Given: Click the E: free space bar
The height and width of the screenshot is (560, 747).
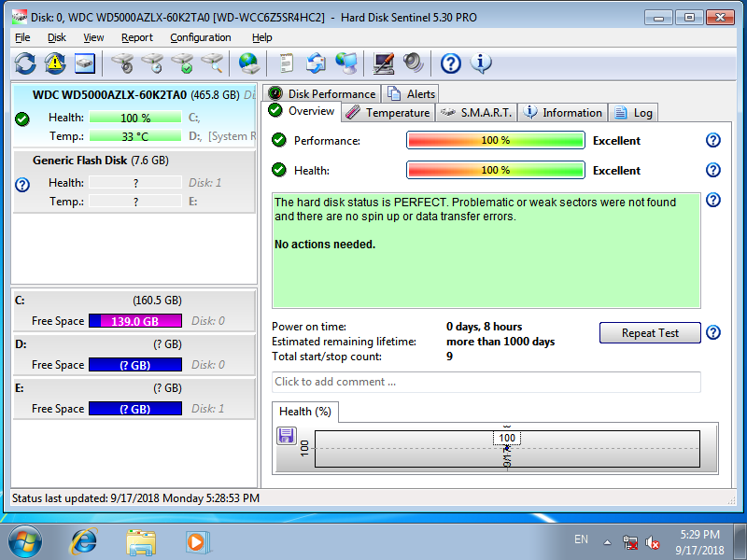Looking at the screenshot, I should pyautogui.click(x=135, y=409).
